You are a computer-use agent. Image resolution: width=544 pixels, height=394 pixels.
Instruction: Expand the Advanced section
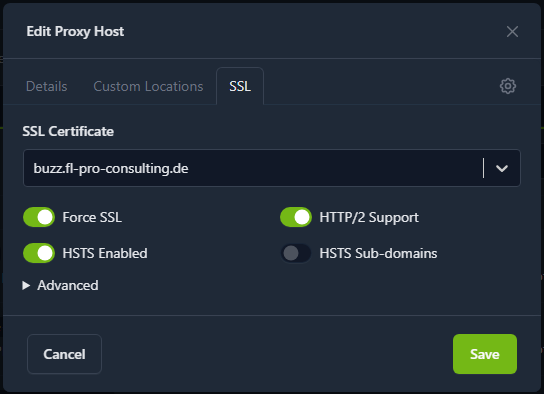(x=60, y=285)
